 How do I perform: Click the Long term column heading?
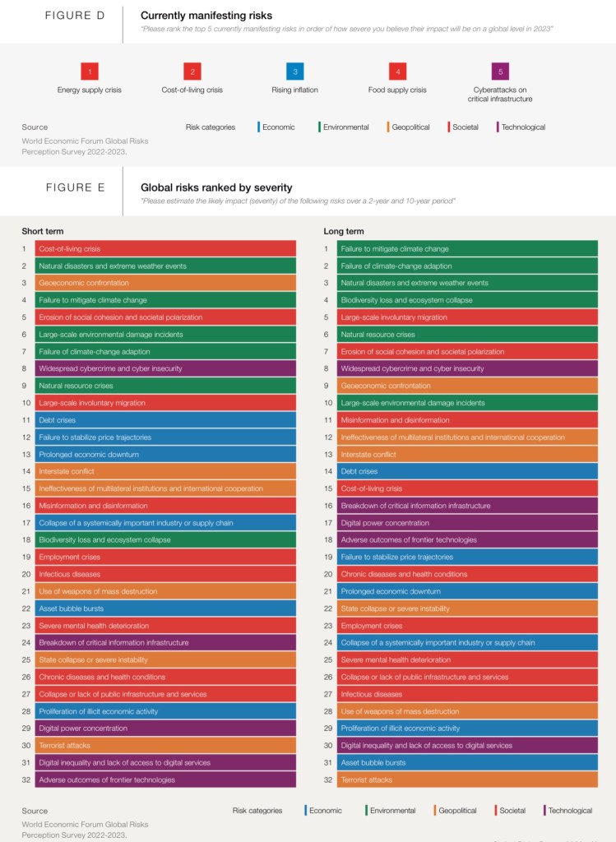(344, 231)
